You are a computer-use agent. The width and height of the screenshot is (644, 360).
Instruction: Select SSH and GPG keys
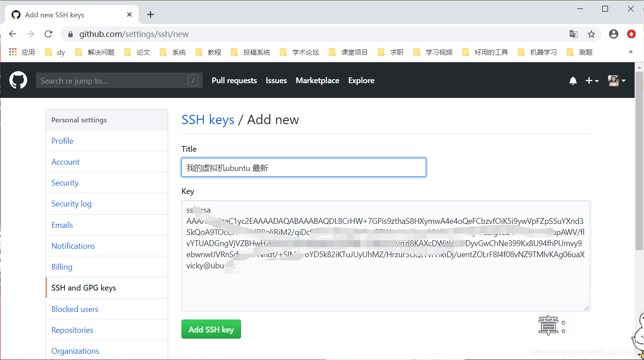107,288
